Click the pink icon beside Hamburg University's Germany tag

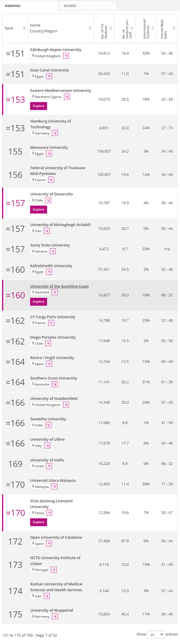coord(55,133)
